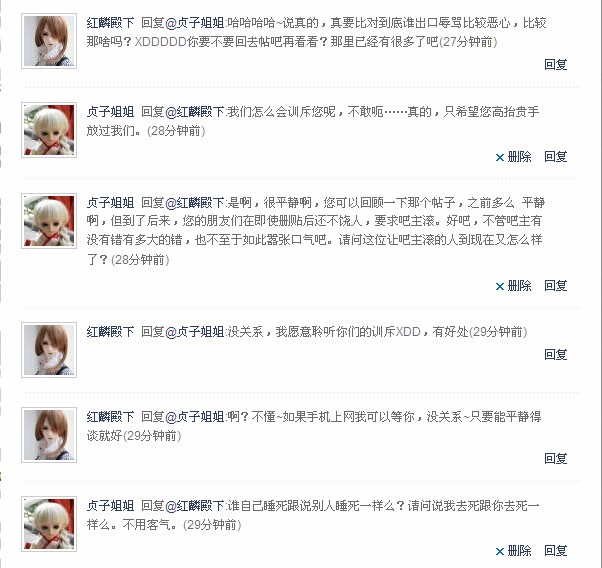Image resolution: width=602 pixels, height=568 pixels.
Task: Open 贞子姐姐's avatar on the second comment
Action: tap(49, 130)
